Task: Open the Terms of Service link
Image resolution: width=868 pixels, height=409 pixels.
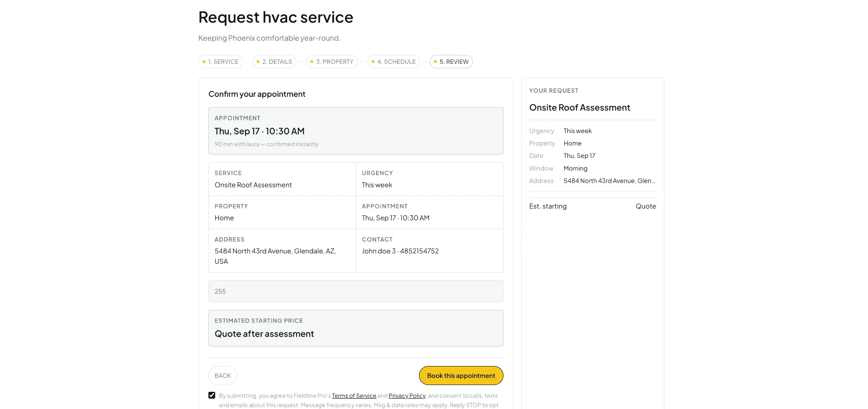Action: pyautogui.click(x=354, y=396)
